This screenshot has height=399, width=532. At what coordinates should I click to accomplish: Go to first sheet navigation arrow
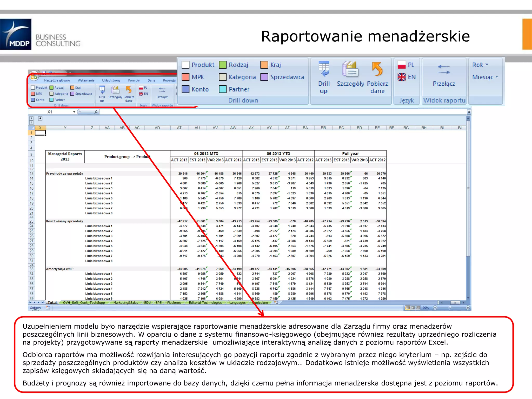[x=30, y=302]
